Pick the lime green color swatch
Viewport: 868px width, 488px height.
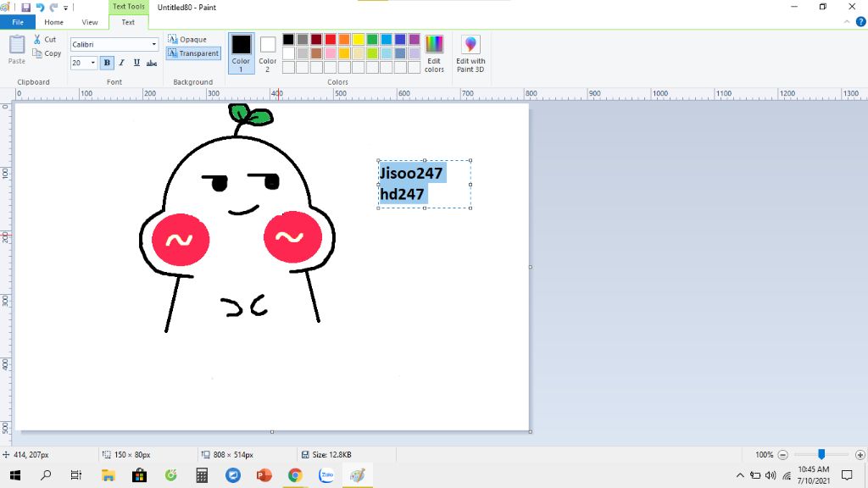pos(372,53)
